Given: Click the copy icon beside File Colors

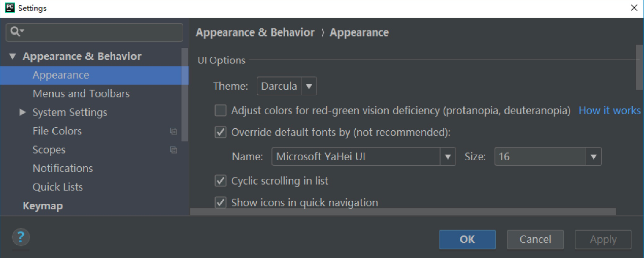Looking at the screenshot, I should [174, 131].
